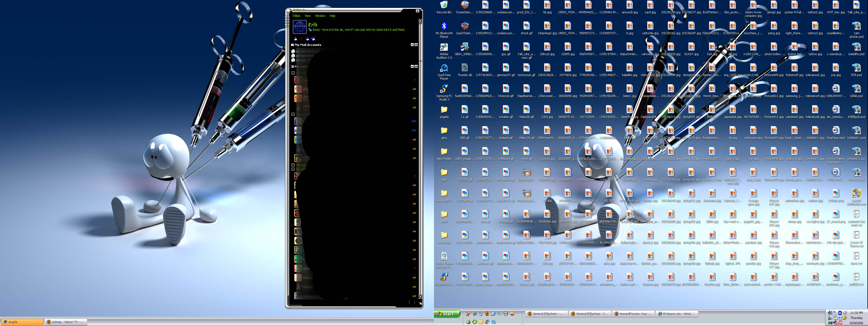Open the shoot.gif file
The image size is (868, 326).
click(x=526, y=28)
